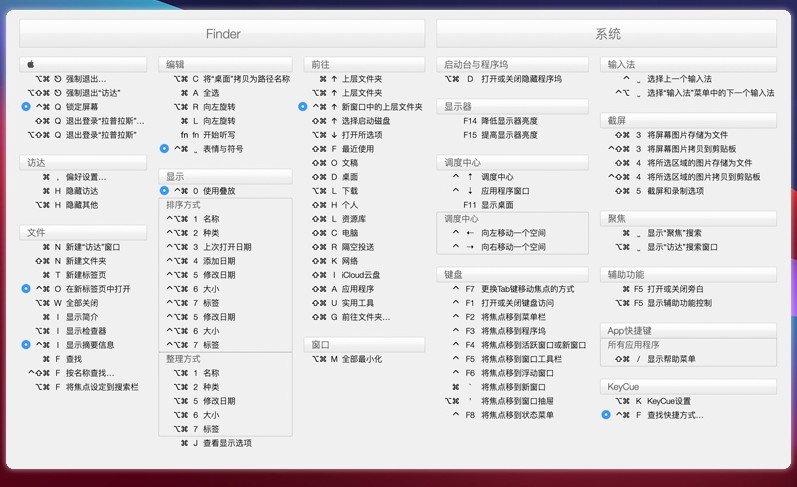Go to 最近使用 shortcut row
This screenshot has width=797, height=487.
(x=343, y=148)
